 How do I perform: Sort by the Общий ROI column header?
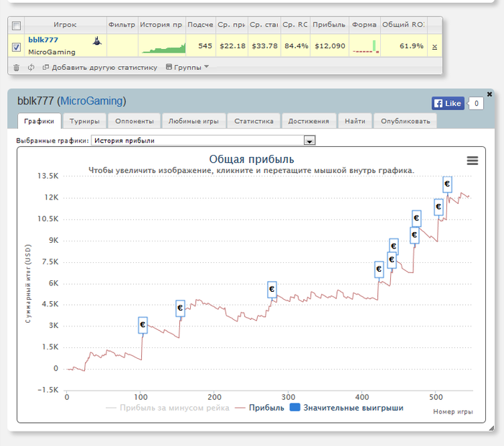click(x=404, y=24)
